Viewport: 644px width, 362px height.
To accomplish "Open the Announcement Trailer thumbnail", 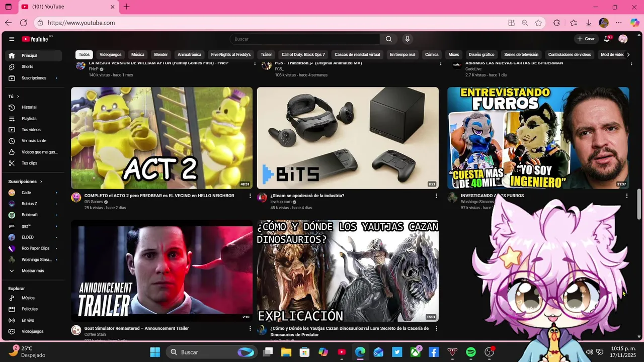I will coord(162,271).
